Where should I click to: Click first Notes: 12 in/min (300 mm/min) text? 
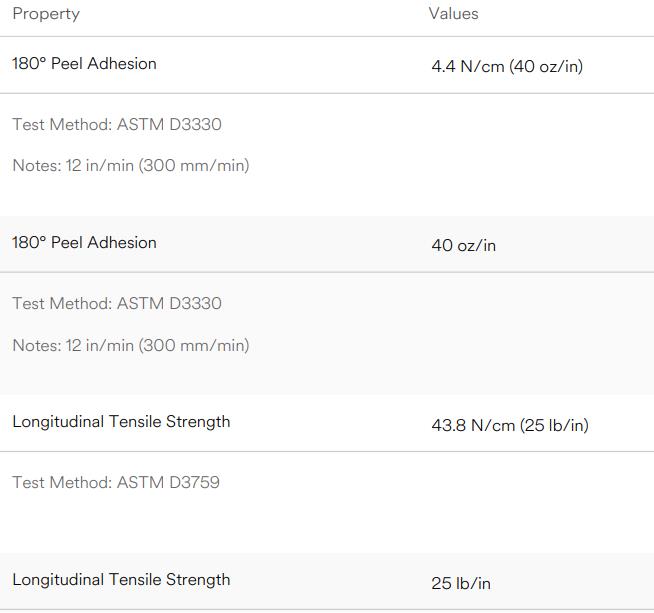click(131, 166)
